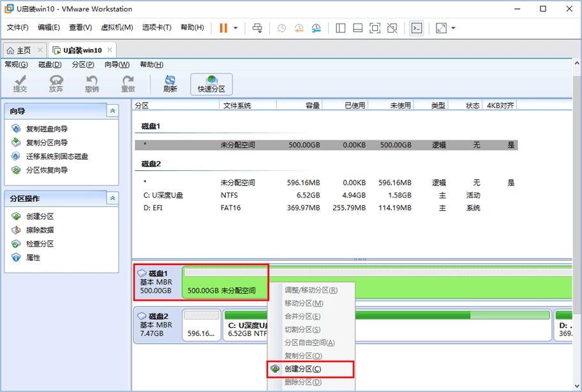Screen dimensions: 582x392
Task: Sort by the 4KB对齐 column header
Action: (x=501, y=105)
